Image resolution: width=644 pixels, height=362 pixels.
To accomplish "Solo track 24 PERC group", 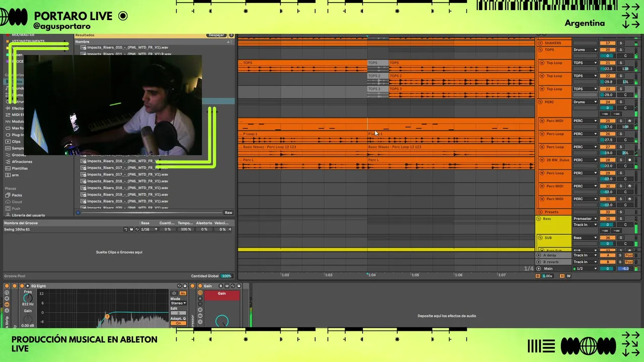I will click(620, 102).
